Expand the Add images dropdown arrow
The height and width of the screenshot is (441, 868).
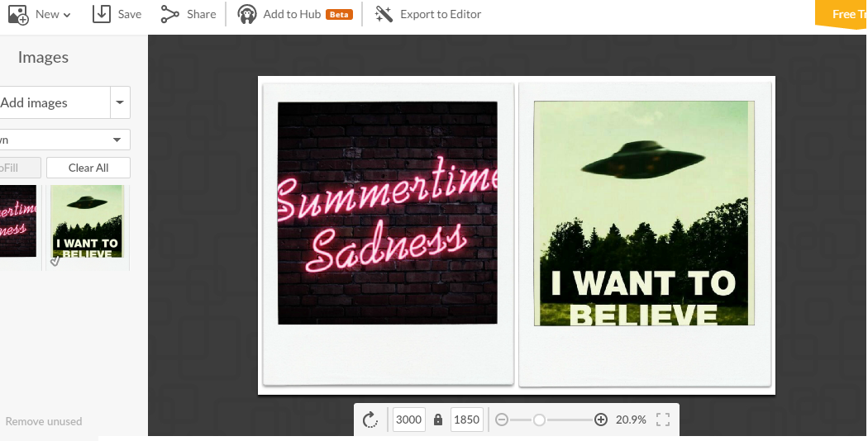coord(120,102)
